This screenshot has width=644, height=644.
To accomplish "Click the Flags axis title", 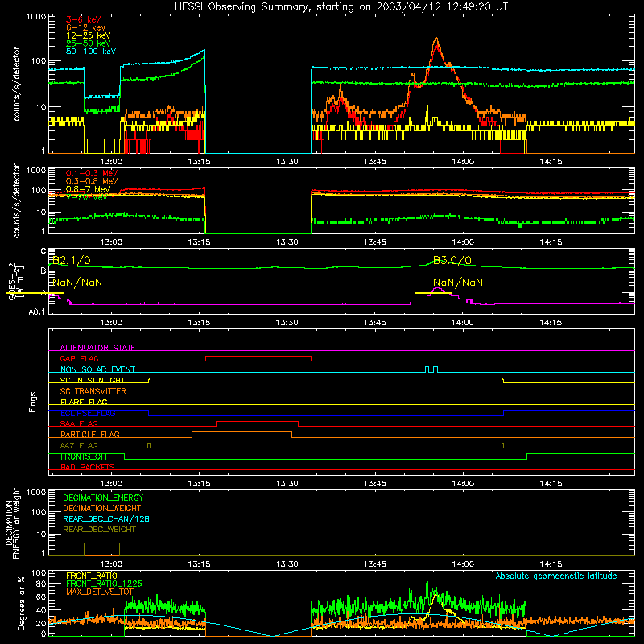I will point(33,402).
